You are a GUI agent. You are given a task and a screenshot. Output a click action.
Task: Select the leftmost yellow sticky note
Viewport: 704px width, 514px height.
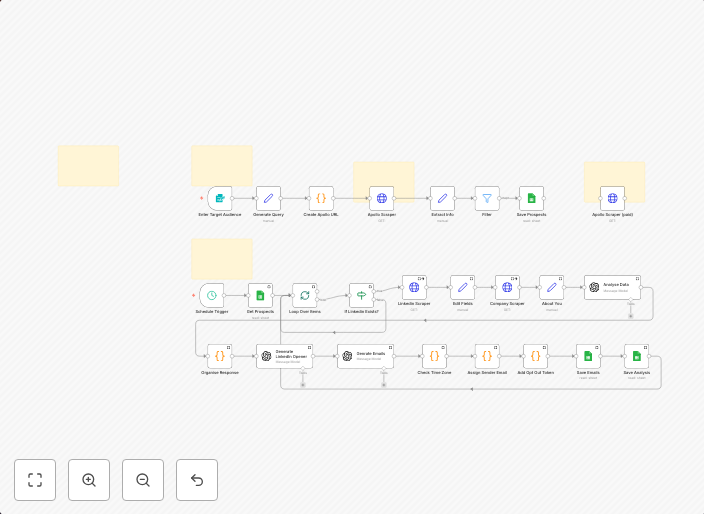tap(88, 165)
